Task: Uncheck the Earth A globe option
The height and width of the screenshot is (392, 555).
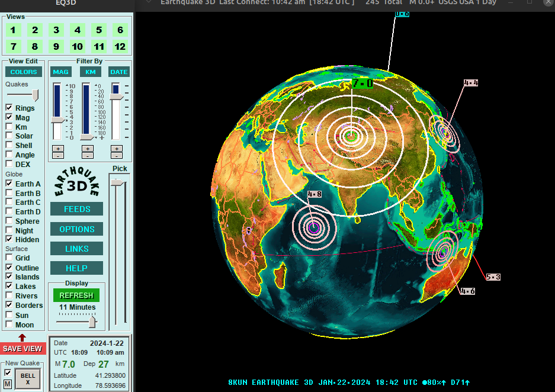Action: click(9, 183)
